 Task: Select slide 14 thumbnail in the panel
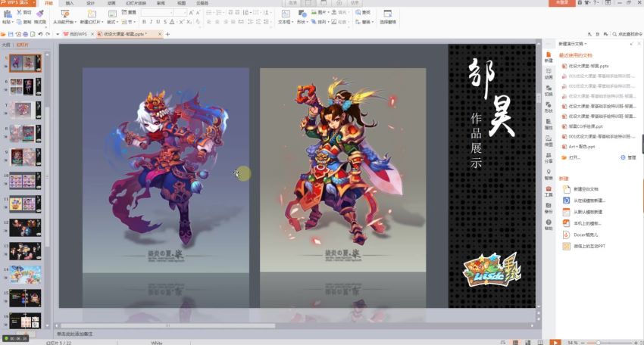pyautogui.click(x=25, y=275)
